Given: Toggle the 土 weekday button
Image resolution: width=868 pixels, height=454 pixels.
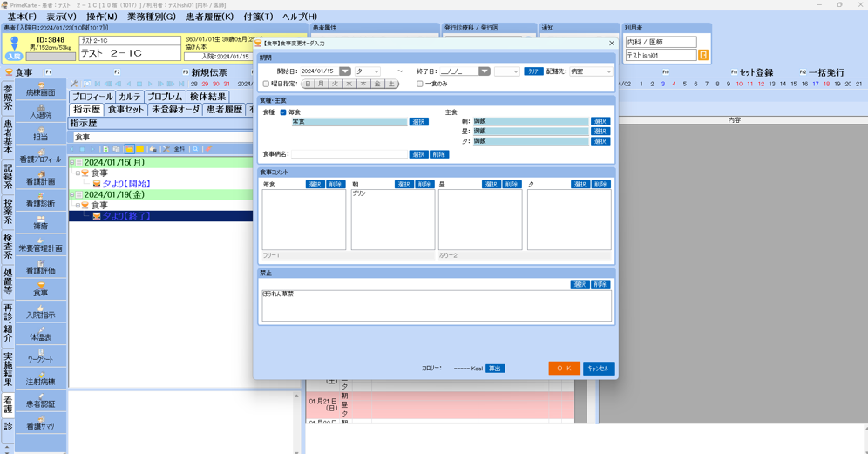Looking at the screenshot, I should point(390,84).
